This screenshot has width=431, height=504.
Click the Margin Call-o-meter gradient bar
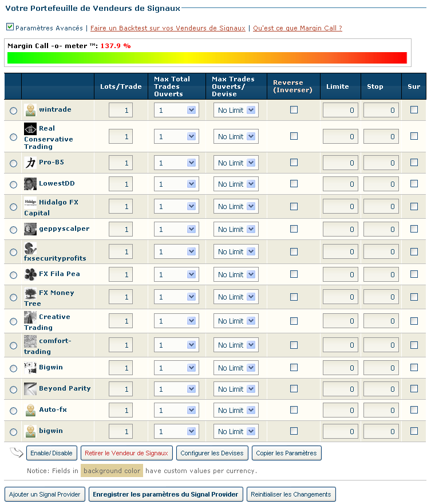pyautogui.click(x=207, y=58)
